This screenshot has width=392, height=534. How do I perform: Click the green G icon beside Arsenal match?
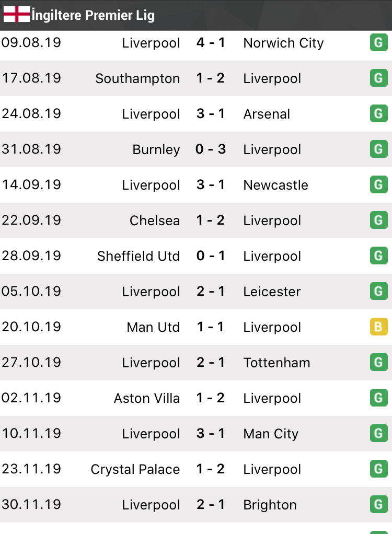click(x=378, y=114)
